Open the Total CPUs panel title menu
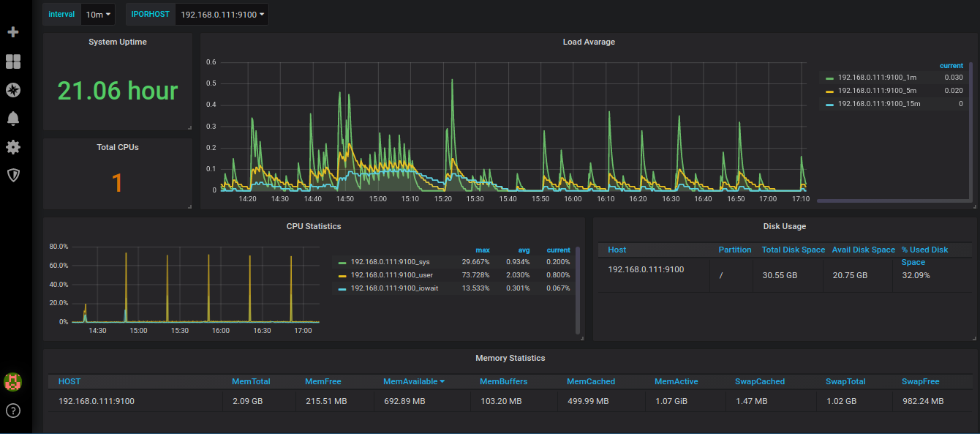 (118, 147)
